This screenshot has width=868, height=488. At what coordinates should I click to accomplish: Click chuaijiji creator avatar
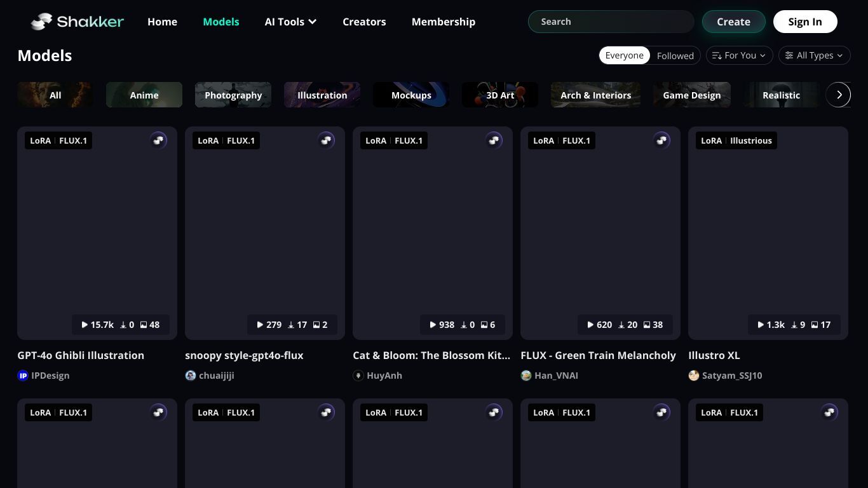(191, 376)
